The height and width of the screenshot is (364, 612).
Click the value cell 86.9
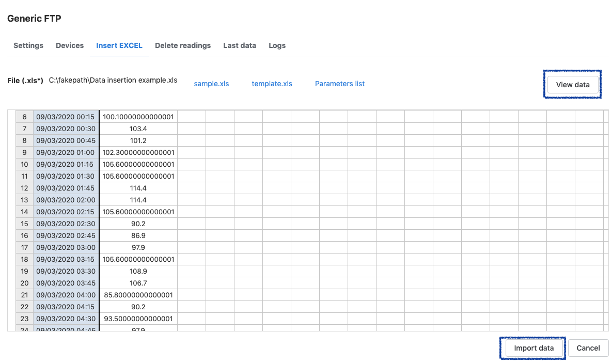point(138,235)
